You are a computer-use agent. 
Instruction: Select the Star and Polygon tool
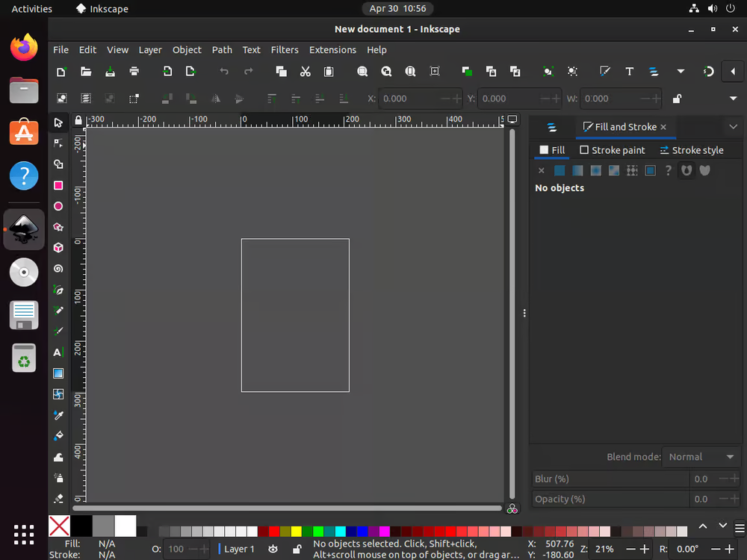(58, 227)
